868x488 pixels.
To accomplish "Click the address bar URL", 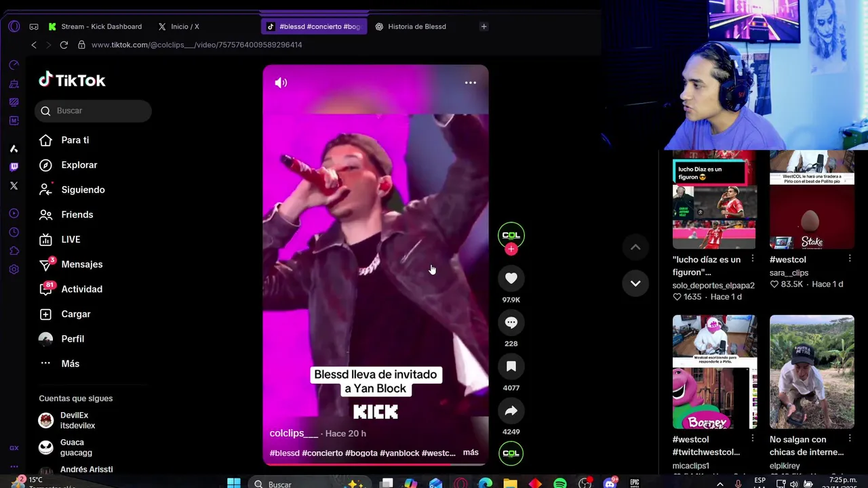I will click(197, 45).
